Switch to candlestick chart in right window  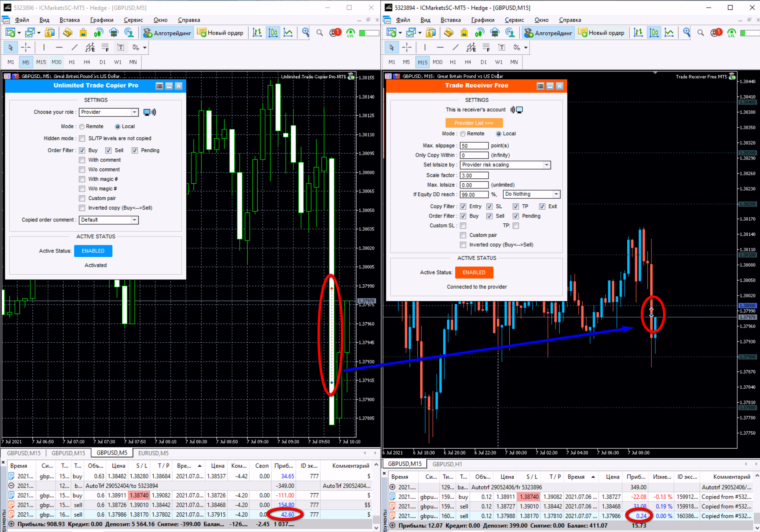pyautogui.click(x=654, y=32)
